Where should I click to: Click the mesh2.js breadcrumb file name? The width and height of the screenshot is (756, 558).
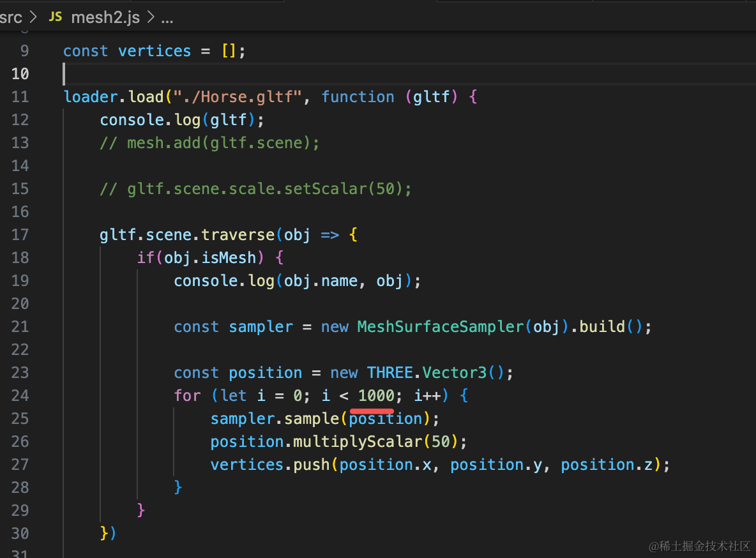pos(105,18)
